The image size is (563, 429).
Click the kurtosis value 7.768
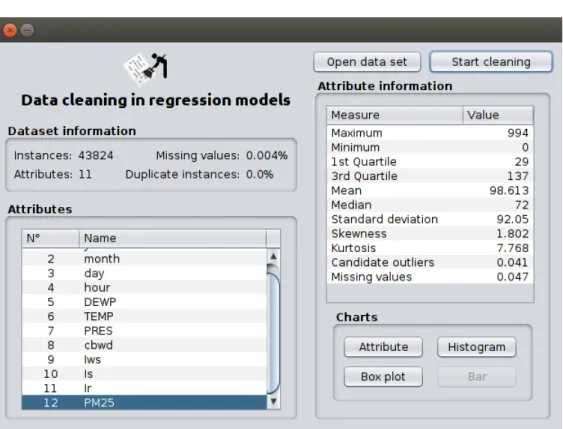coord(512,248)
